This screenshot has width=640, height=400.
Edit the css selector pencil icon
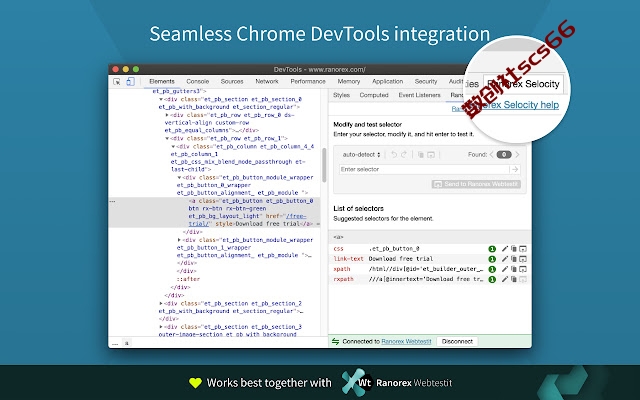[x=504, y=249]
